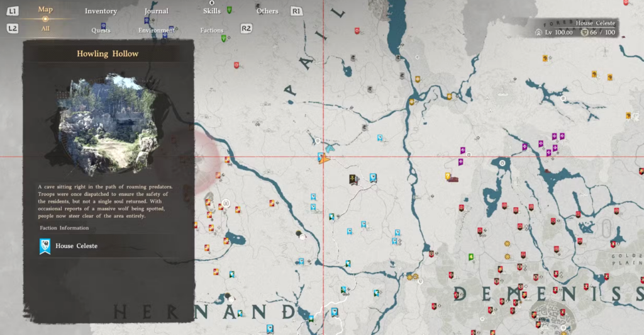This screenshot has width=644, height=335.
Task: Open the Skills tab
Action: (x=212, y=11)
